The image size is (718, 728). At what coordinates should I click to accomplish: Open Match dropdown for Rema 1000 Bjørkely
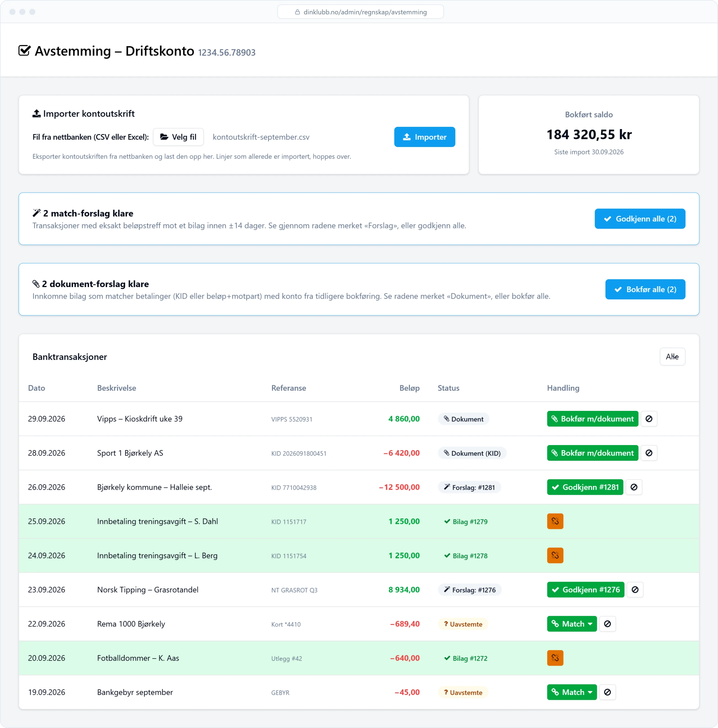pyautogui.click(x=572, y=624)
